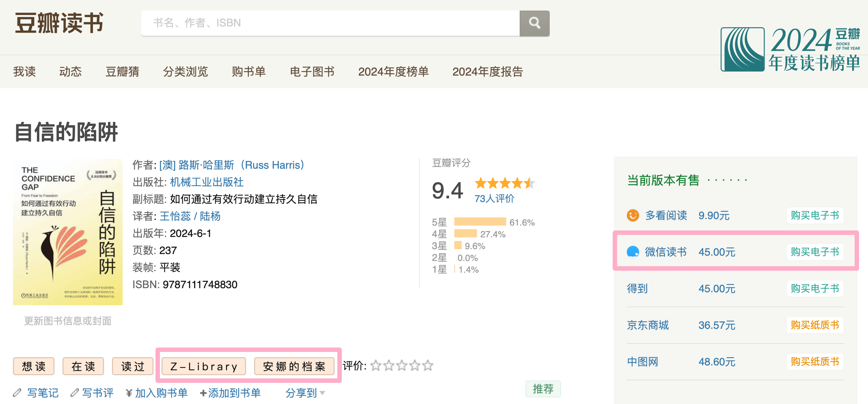The height and width of the screenshot is (404, 868).
Task: Buy ebook from 微信读书
Action: point(815,252)
